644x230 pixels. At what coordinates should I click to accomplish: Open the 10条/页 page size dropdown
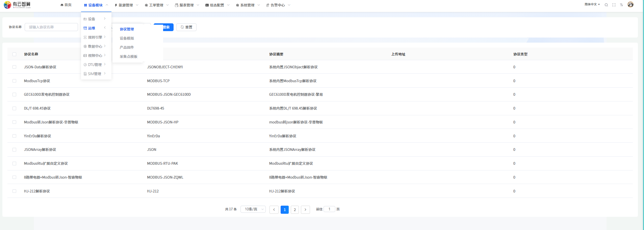(253, 209)
